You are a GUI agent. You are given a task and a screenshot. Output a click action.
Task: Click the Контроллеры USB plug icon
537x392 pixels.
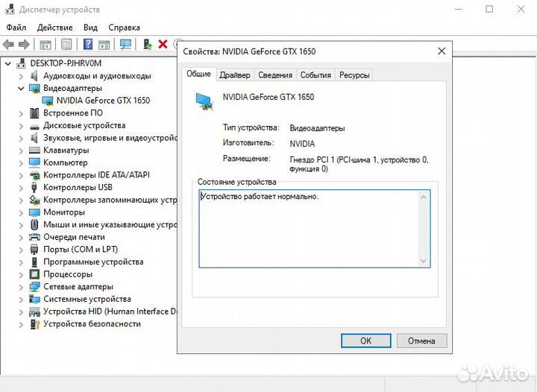pos(34,188)
